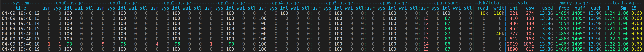Viewport: 644px width, 52px height.
Task: Select the context switch value 817
Action: point(530,49)
